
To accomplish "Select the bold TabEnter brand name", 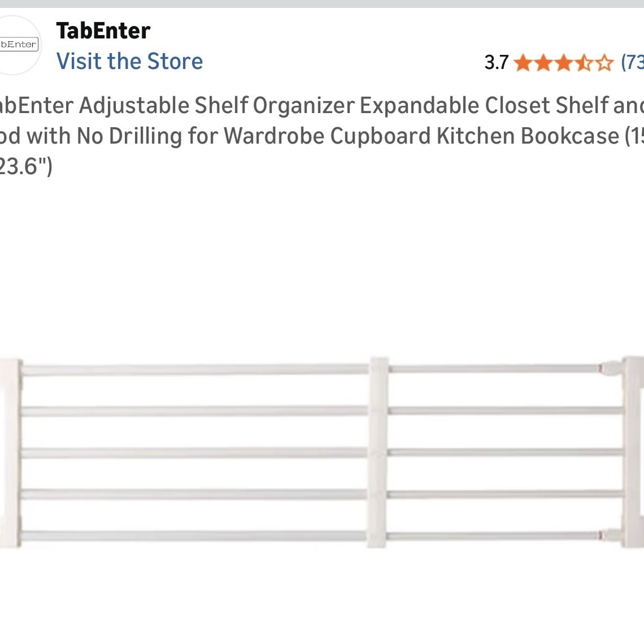I will (x=103, y=31).
